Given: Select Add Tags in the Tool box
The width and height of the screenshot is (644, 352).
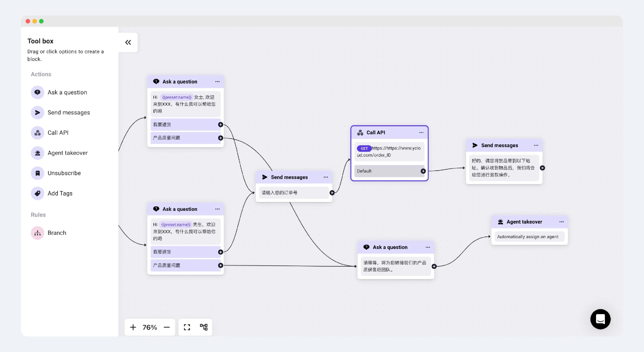Looking at the screenshot, I should coord(52,193).
